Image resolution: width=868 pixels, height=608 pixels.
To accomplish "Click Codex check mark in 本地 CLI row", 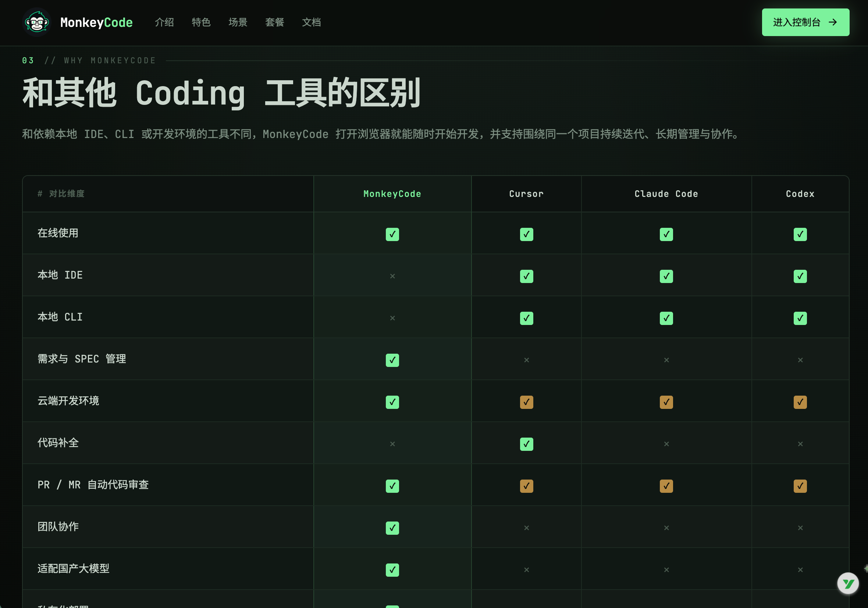I will pyautogui.click(x=800, y=318).
